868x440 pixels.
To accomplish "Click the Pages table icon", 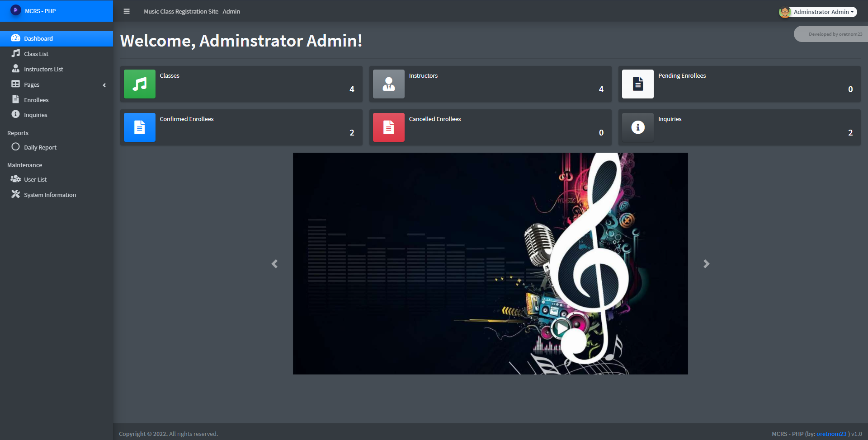I will click(x=16, y=84).
